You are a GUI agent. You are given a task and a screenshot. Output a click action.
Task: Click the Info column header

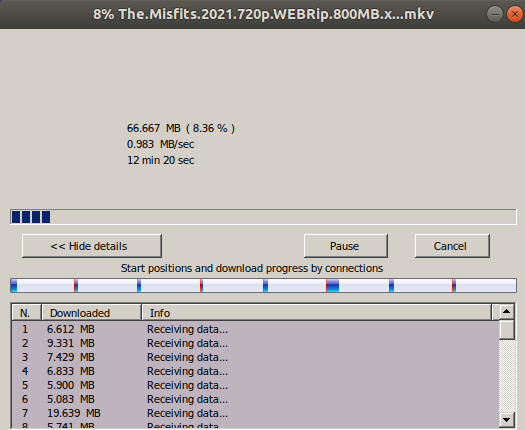click(317, 313)
